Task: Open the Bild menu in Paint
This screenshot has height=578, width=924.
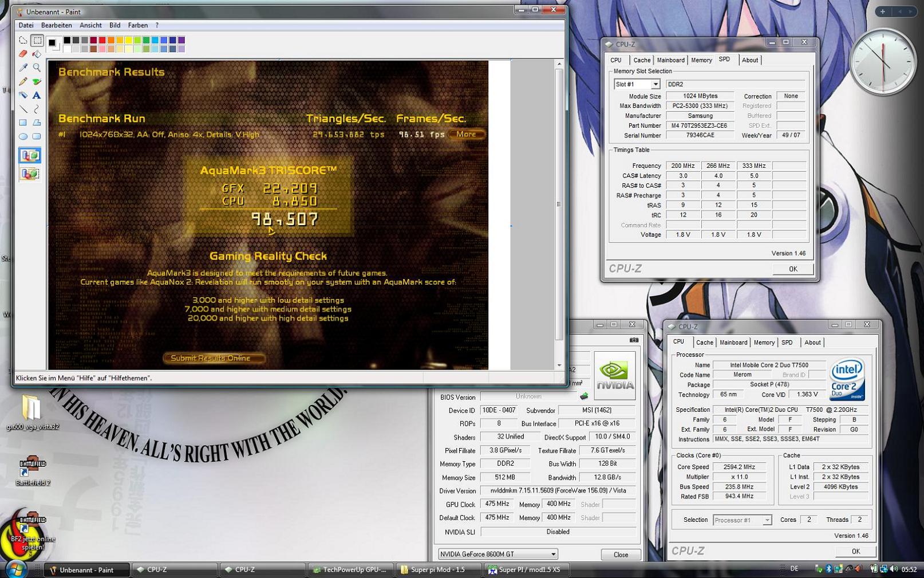Action: pyautogui.click(x=114, y=25)
